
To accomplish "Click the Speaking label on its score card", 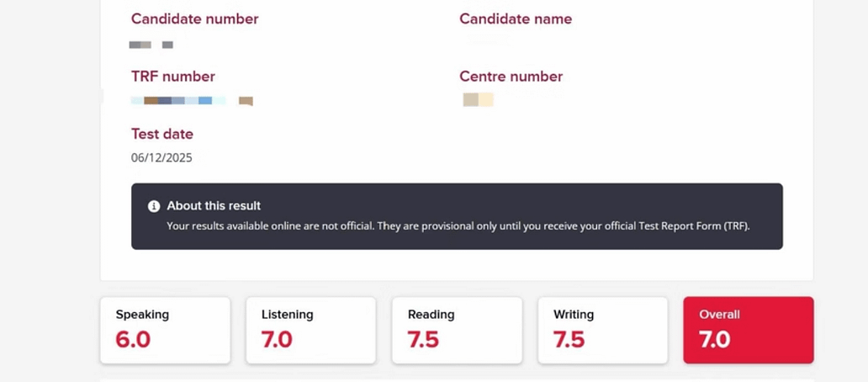I will click(x=142, y=315).
